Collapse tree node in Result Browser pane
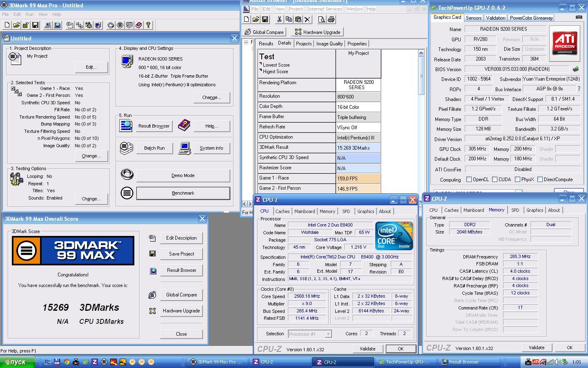Image resolution: width=588 pixels, height=368 pixels. (246, 42)
